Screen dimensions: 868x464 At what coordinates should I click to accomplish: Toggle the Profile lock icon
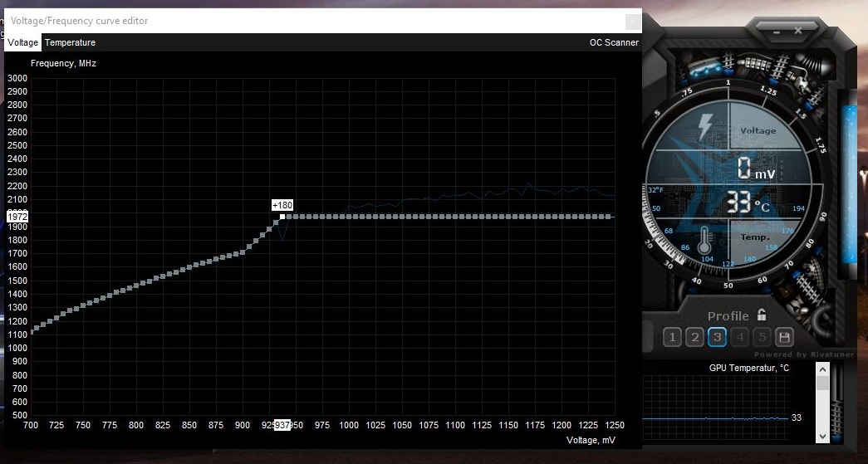tap(762, 315)
